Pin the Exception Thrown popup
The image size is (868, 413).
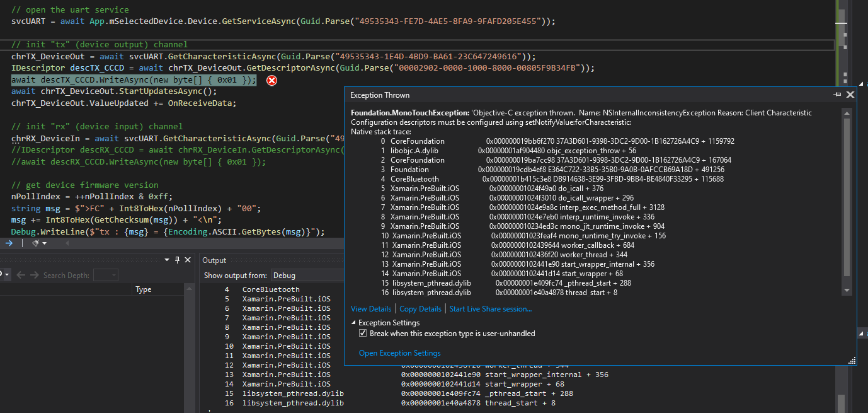click(x=837, y=95)
